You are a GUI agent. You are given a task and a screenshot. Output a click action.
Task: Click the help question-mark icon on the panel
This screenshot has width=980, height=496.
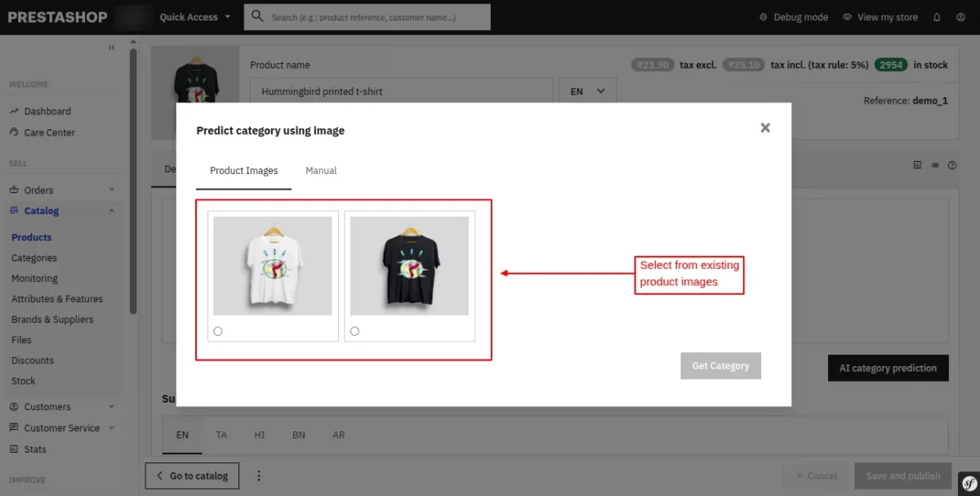click(x=952, y=165)
